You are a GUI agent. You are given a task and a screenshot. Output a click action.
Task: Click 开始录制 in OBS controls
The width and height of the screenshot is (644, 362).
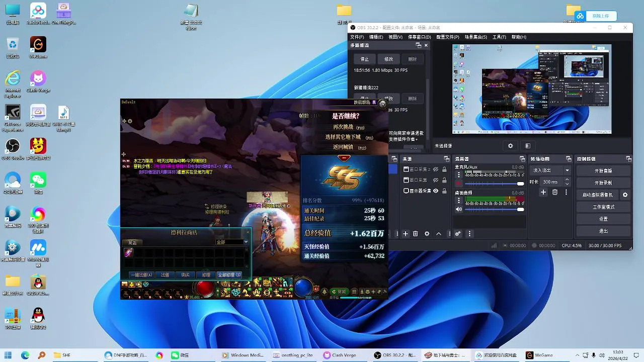tap(603, 183)
